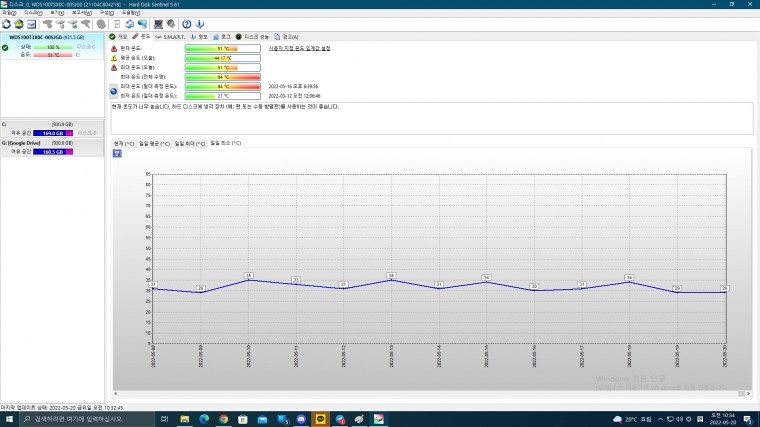Open Discord from the Windows taskbar
The width and height of the screenshot is (760, 427).
point(301,419)
